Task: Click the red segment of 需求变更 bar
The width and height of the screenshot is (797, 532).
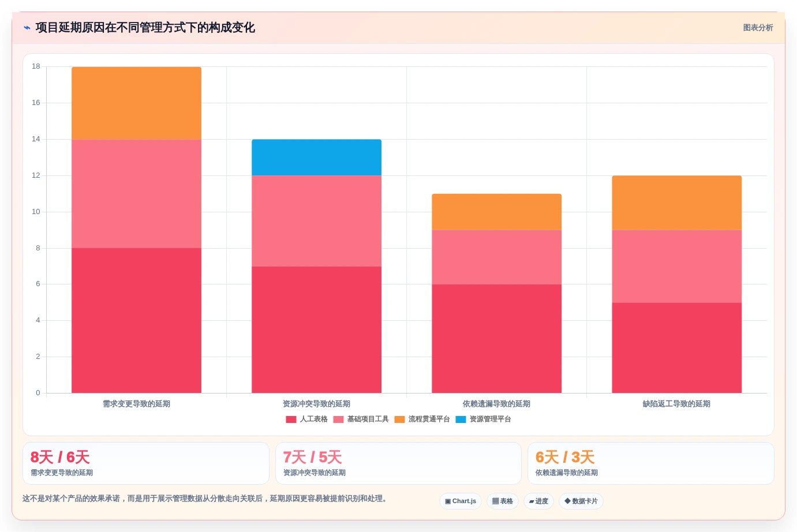Action: point(136,321)
